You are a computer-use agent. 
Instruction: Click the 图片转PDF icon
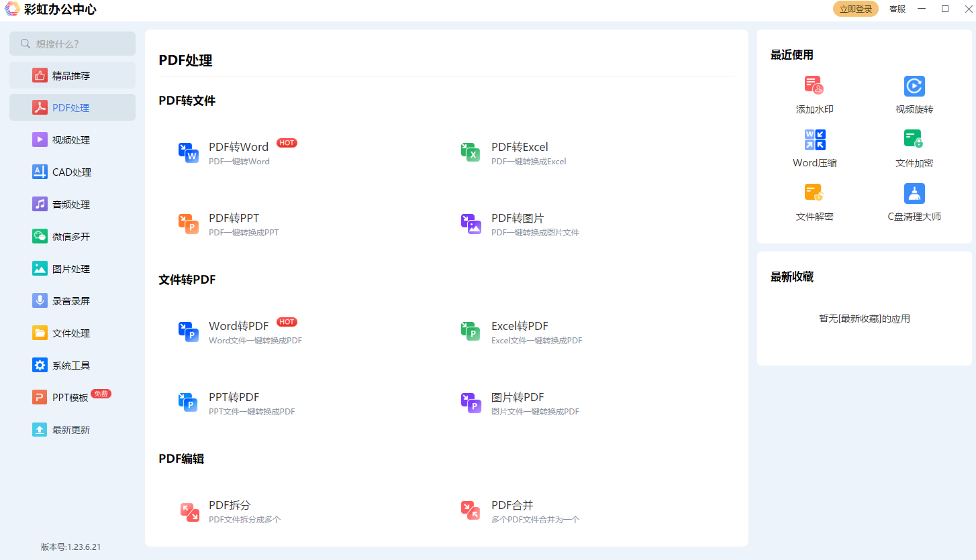click(471, 403)
